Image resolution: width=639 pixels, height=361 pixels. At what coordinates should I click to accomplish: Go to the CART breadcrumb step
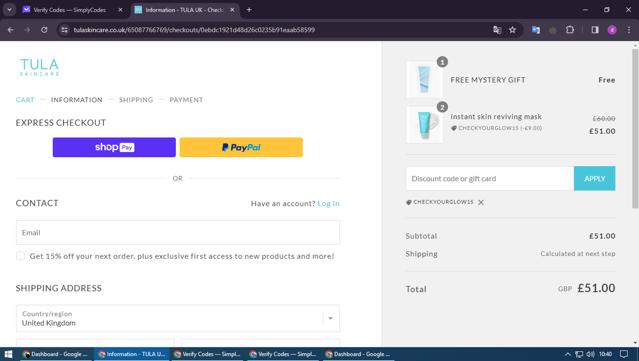pos(25,100)
